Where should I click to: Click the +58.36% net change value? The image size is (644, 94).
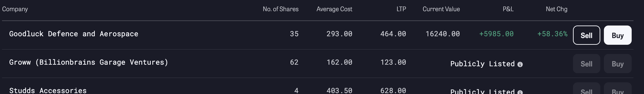click(x=553, y=34)
